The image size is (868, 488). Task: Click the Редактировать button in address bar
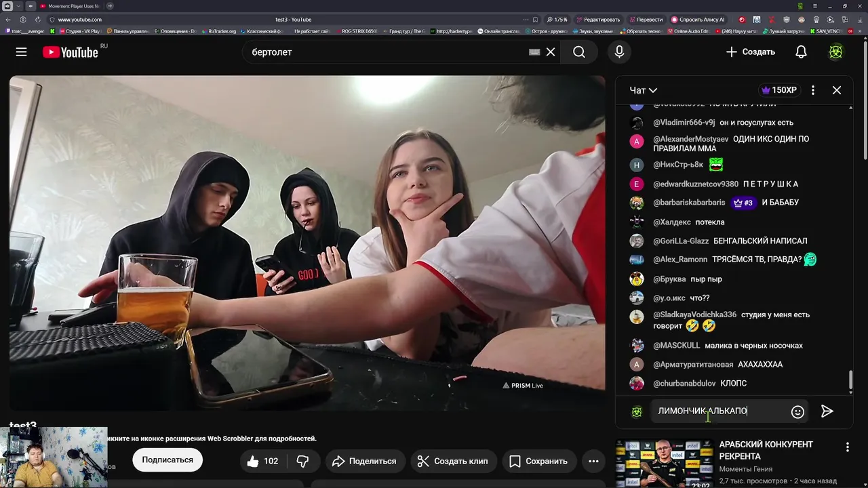coord(598,20)
